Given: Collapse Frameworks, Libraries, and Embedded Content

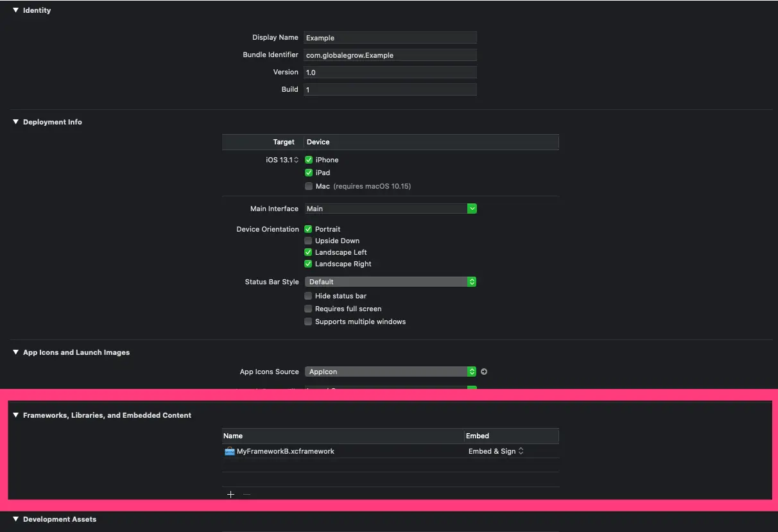Looking at the screenshot, I should 16,415.
